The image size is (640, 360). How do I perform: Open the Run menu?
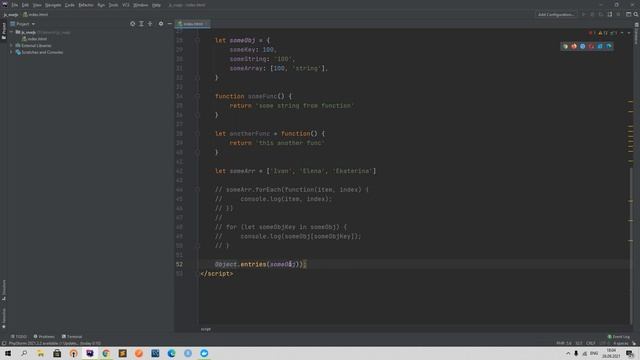101,5
